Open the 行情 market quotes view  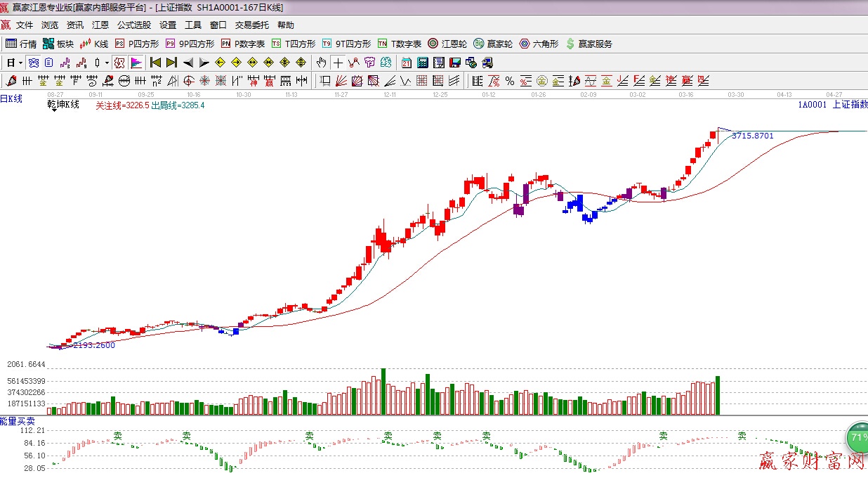(21, 44)
